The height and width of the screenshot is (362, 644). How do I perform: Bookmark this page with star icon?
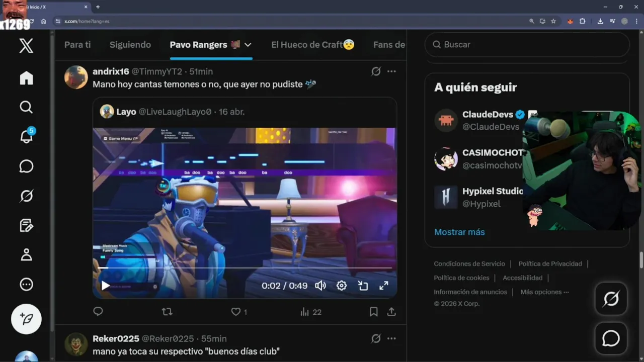[x=553, y=21]
